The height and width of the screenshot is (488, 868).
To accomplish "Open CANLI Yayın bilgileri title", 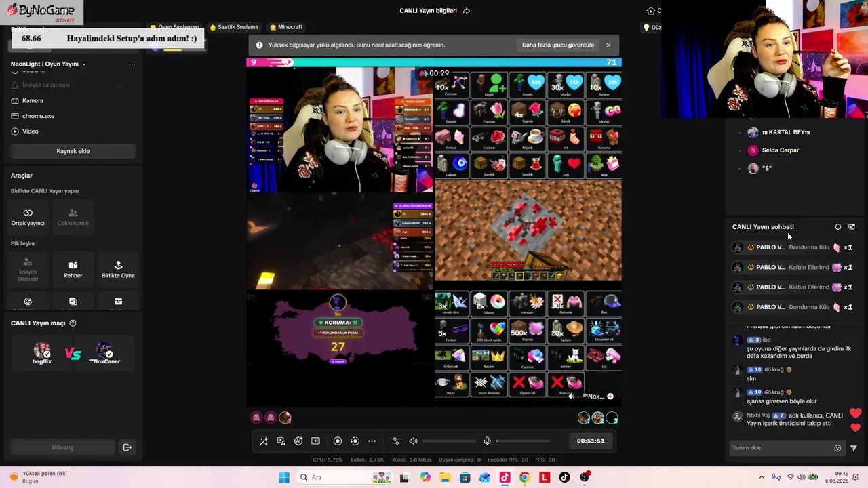I will click(x=428, y=11).
